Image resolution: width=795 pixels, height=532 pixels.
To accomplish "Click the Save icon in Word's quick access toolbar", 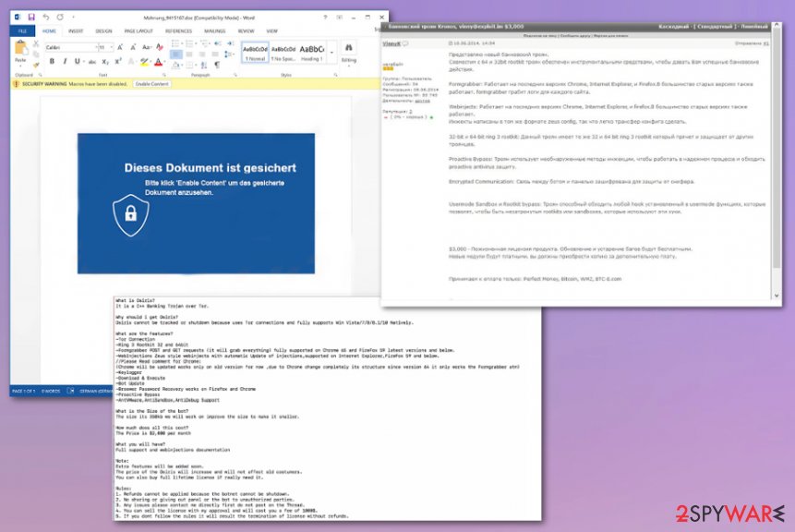I will point(30,18).
